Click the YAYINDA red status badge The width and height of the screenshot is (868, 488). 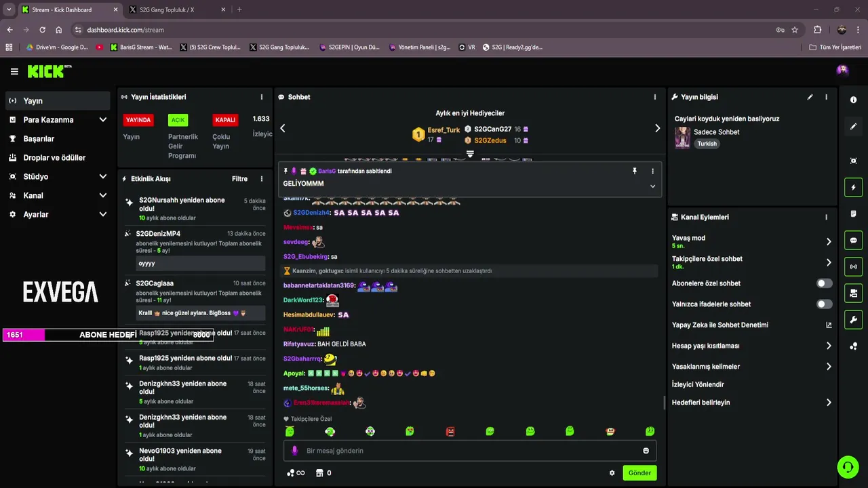pyautogui.click(x=138, y=120)
